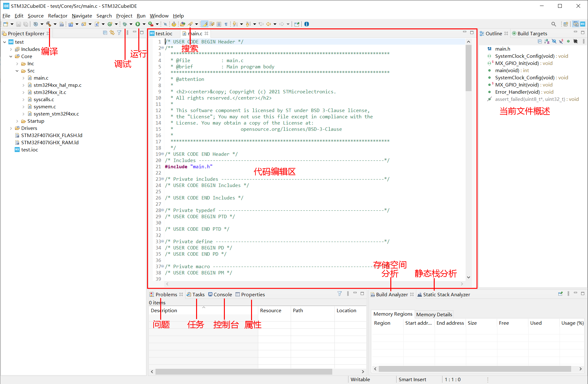Click the Open Element folder icon in toolbar

[x=183, y=24]
